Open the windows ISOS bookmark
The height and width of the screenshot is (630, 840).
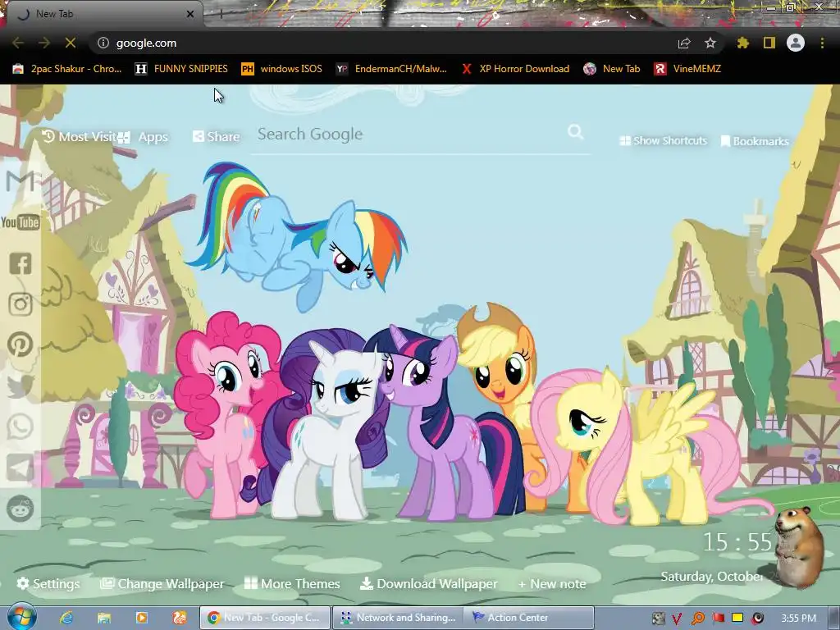pyautogui.click(x=282, y=69)
